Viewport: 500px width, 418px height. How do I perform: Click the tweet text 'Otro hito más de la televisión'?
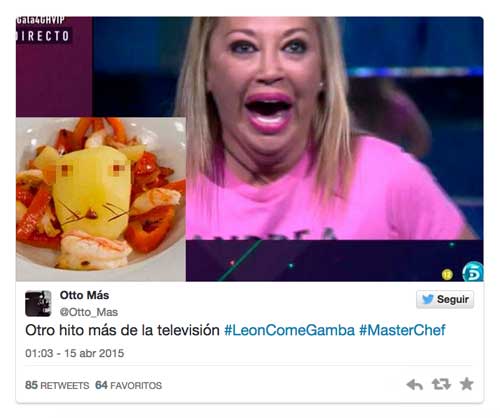122,330
